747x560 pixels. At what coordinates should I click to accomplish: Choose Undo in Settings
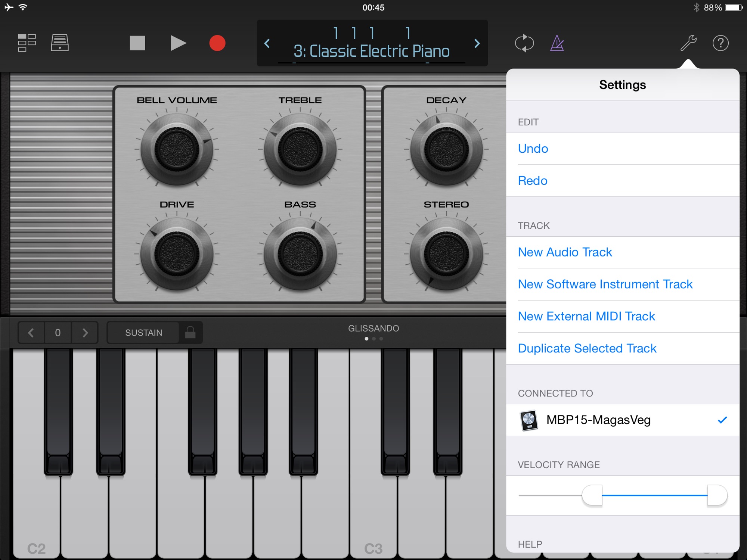pos(623,149)
